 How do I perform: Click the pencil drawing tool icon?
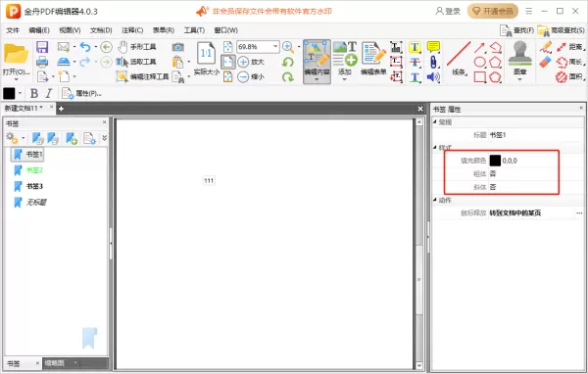click(x=545, y=47)
